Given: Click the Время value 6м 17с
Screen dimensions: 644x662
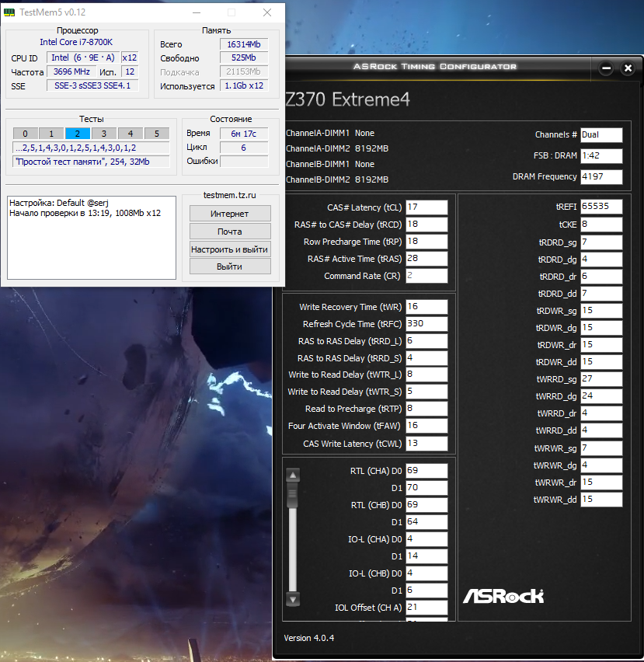Looking at the screenshot, I should (x=244, y=134).
